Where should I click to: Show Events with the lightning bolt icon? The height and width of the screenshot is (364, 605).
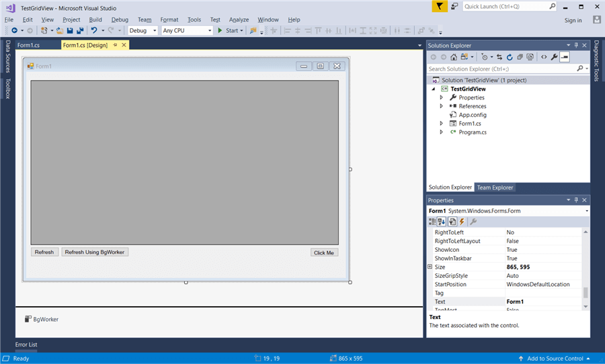[462, 222]
